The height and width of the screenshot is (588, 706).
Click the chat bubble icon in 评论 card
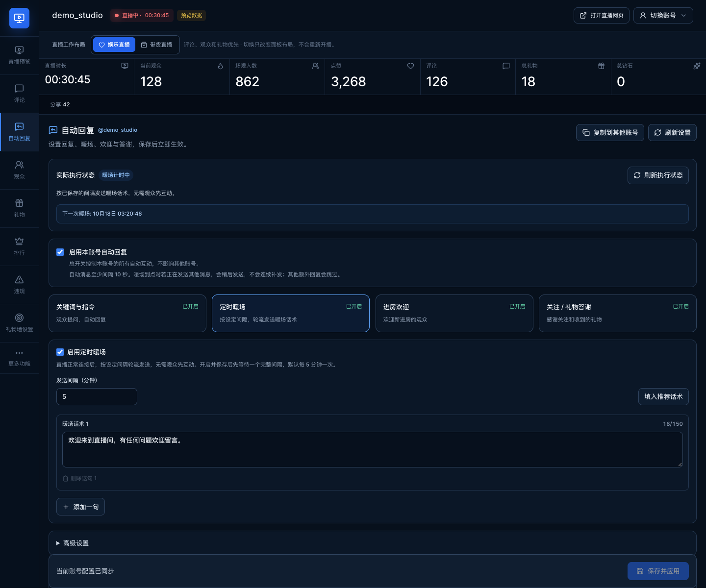tap(506, 66)
